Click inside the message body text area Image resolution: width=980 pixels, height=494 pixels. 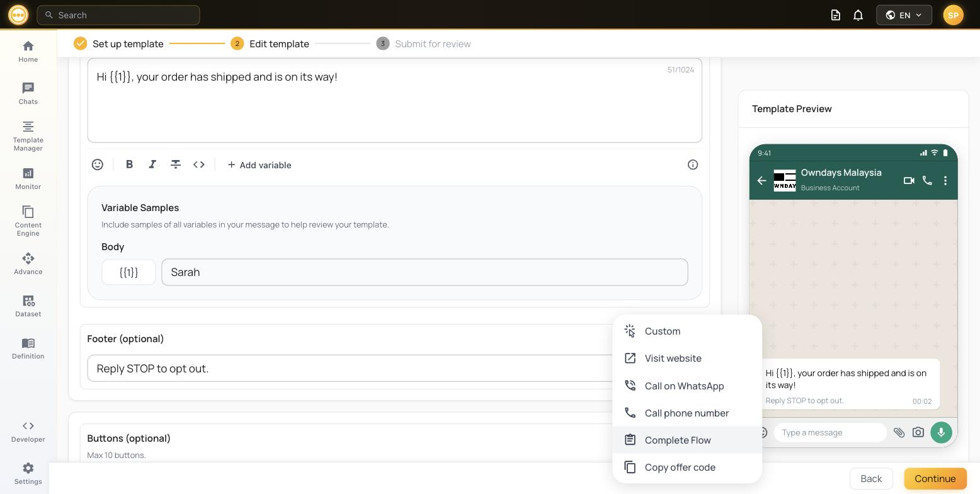click(x=394, y=100)
